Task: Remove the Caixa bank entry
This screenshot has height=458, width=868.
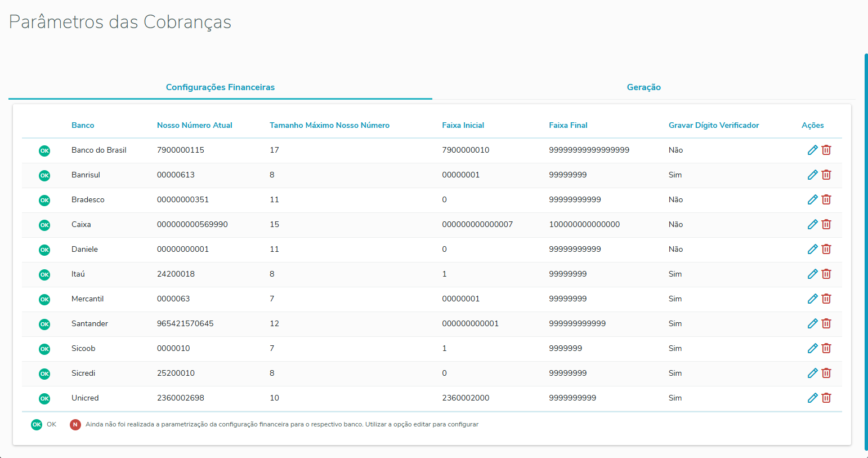Action: click(826, 224)
